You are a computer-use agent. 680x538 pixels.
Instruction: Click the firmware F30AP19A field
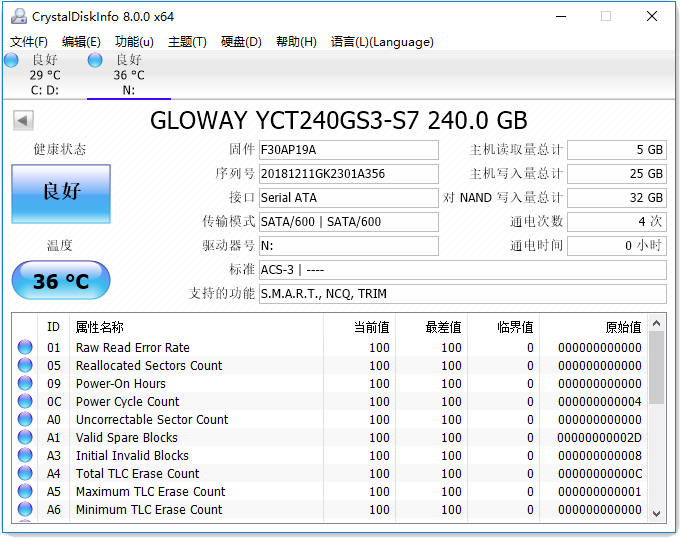click(x=348, y=150)
